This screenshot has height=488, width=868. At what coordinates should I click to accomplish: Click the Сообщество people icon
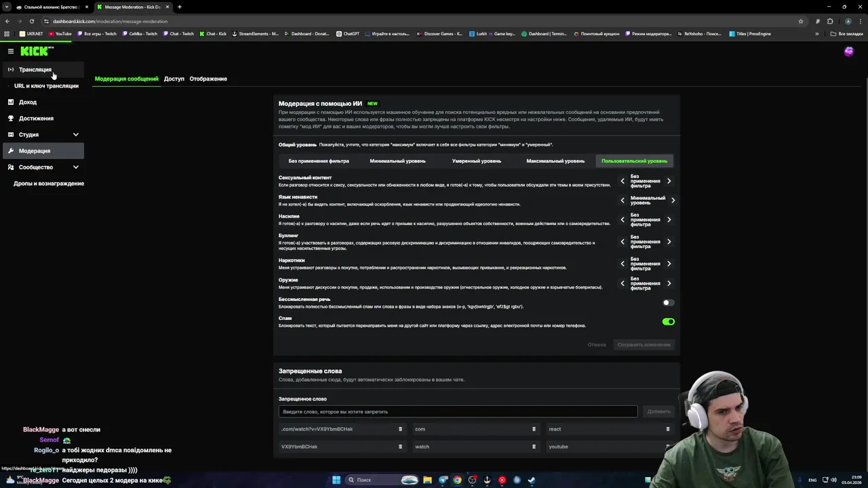(11, 167)
